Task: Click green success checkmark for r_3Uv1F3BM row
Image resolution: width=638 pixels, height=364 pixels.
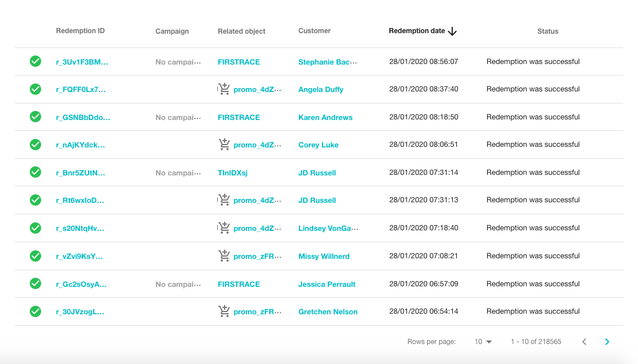Action: [x=35, y=61]
